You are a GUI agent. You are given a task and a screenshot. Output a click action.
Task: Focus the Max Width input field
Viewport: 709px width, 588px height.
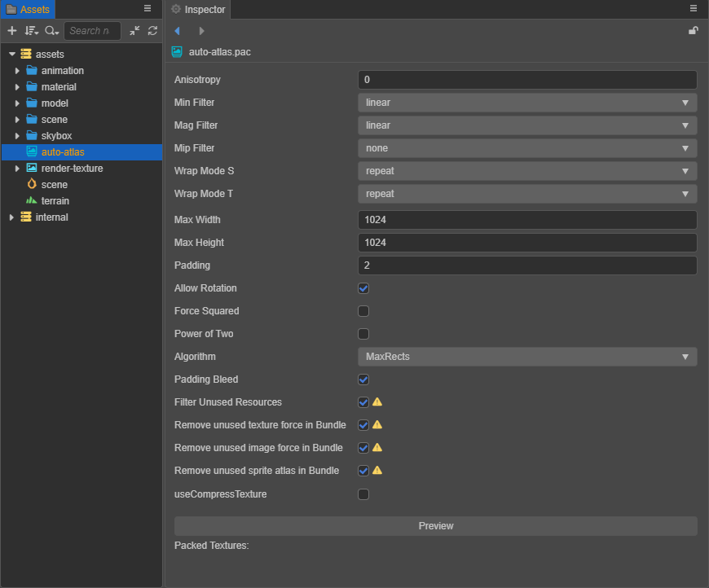pos(527,220)
